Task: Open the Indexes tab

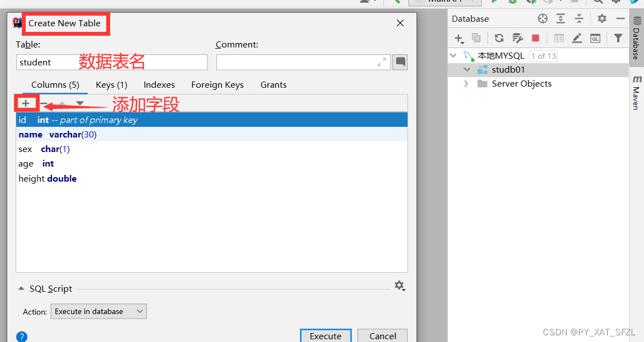Action: click(x=159, y=85)
